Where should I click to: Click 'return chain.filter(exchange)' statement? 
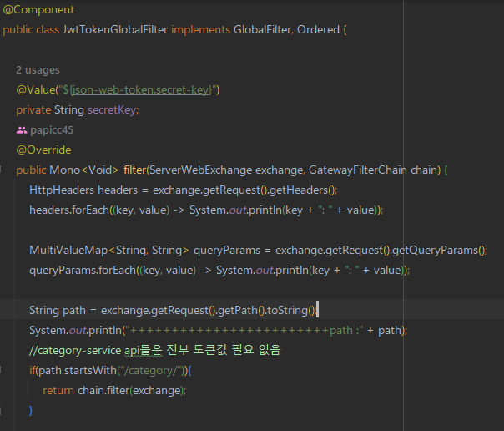click(114, 390)
